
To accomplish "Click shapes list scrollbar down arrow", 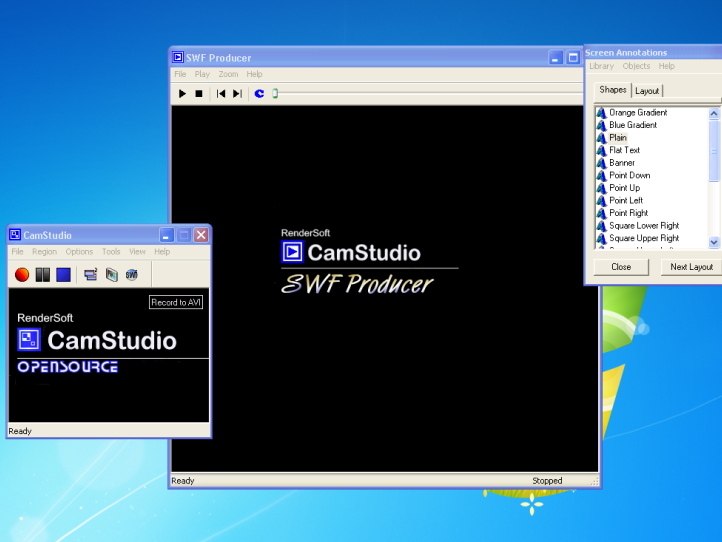I will coord(714,242).
